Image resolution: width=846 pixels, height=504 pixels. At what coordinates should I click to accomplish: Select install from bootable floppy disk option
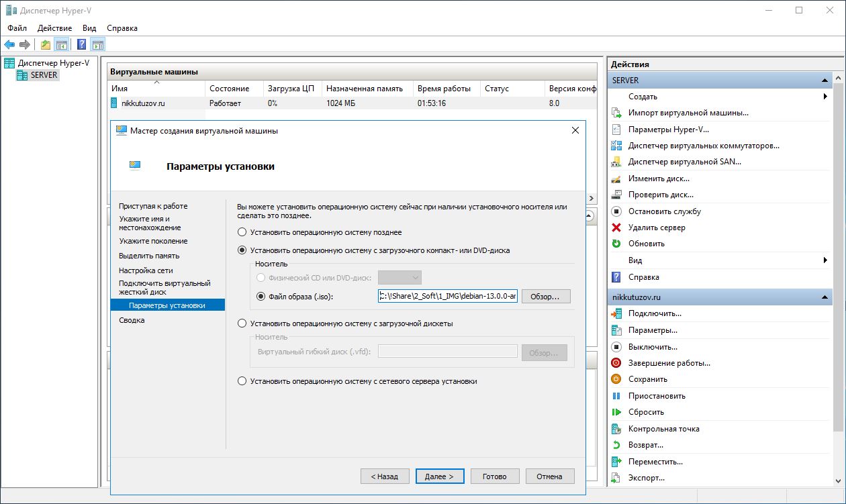coord(242,323)
